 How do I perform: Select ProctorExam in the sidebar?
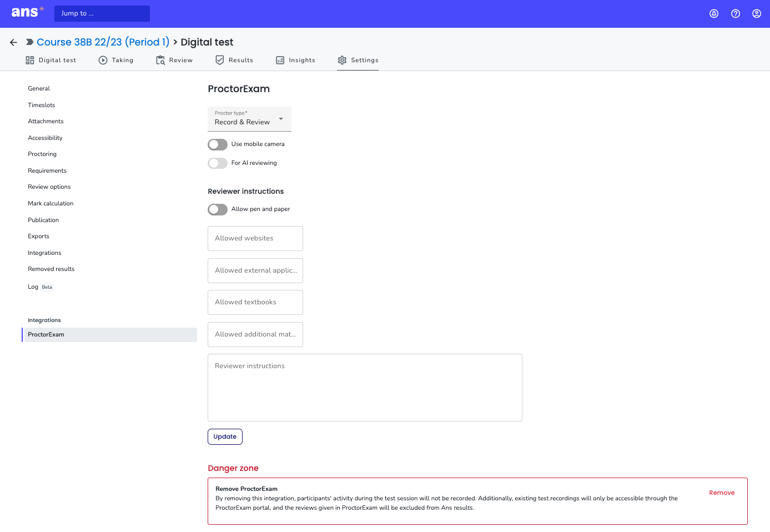pos(109,334)
